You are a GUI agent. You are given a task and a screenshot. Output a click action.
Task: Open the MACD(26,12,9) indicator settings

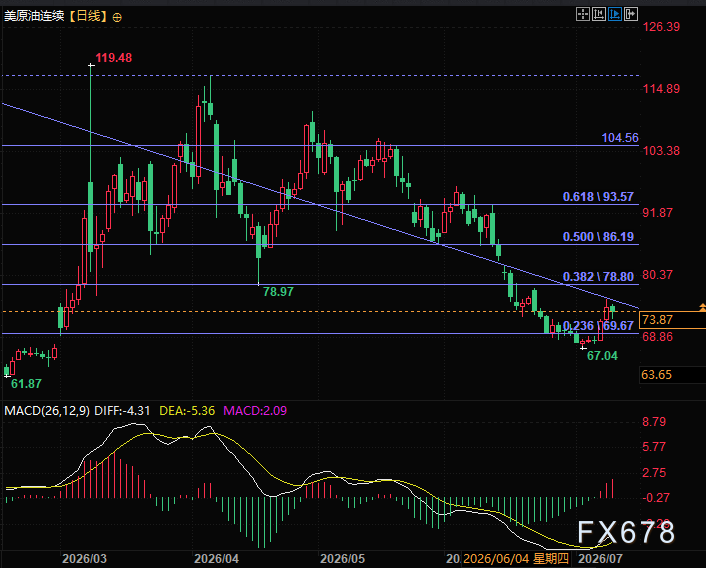coord(47,410)
